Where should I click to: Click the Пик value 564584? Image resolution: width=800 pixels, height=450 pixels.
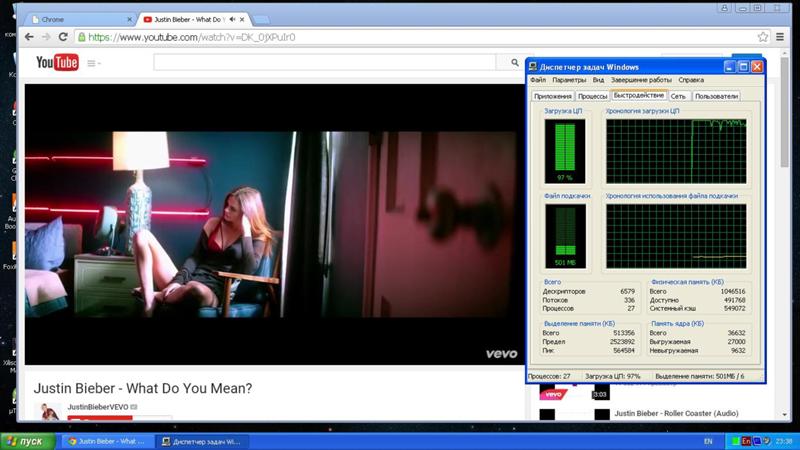pos(624,351)
